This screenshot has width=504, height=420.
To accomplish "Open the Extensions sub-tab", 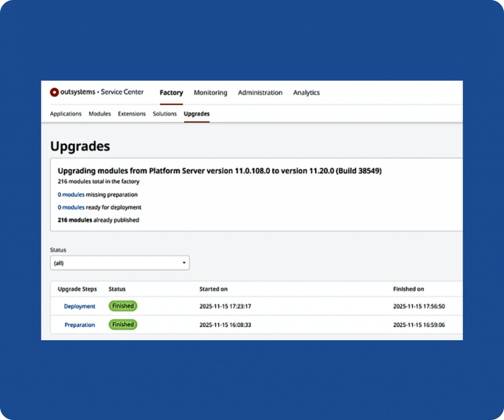I will 132,114.
